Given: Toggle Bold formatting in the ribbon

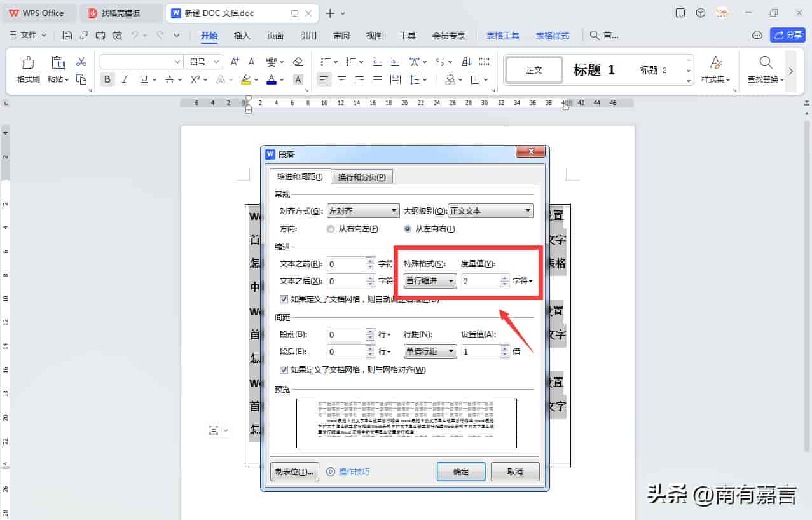Looking at the screenshot, I should pyautogui.click(x=107, y=79).
